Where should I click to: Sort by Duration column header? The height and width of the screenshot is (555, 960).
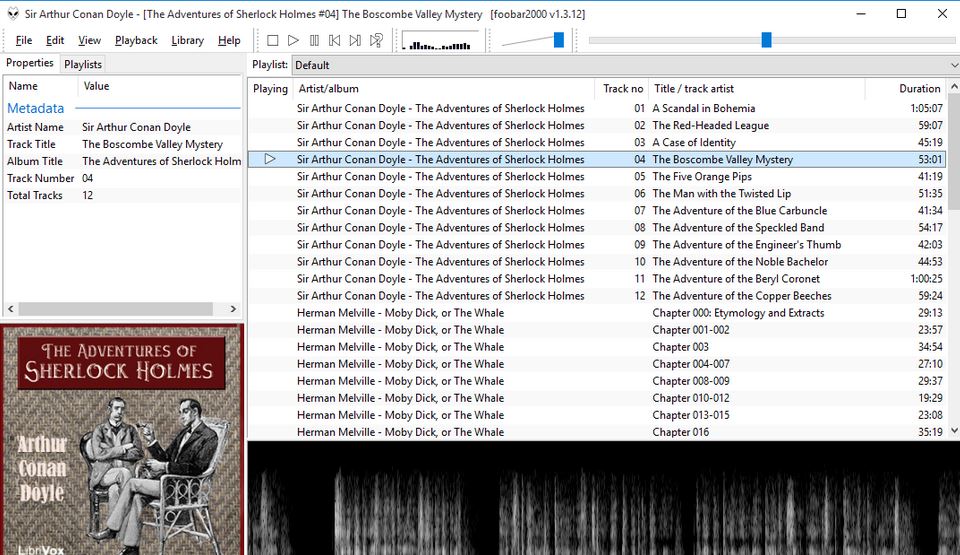[x=907, y=89]
